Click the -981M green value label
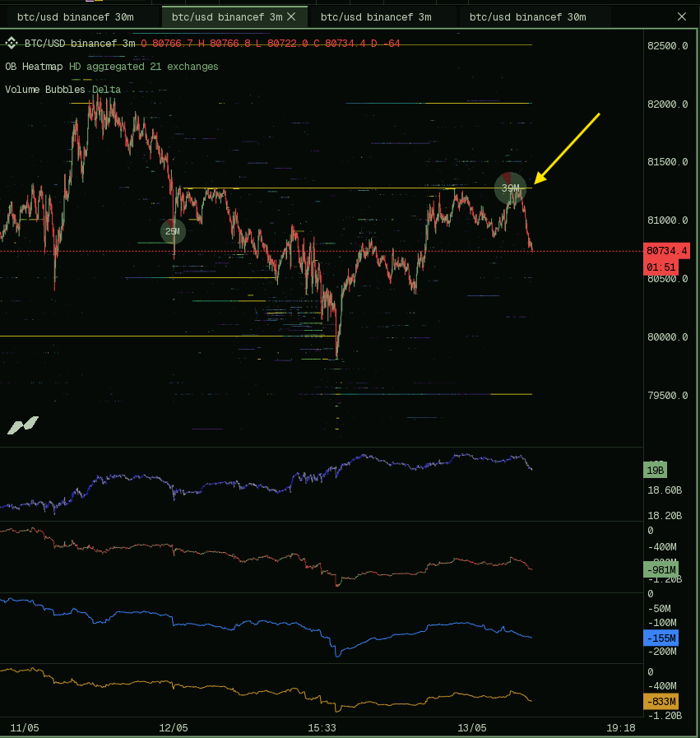 [x=661, y=569]
